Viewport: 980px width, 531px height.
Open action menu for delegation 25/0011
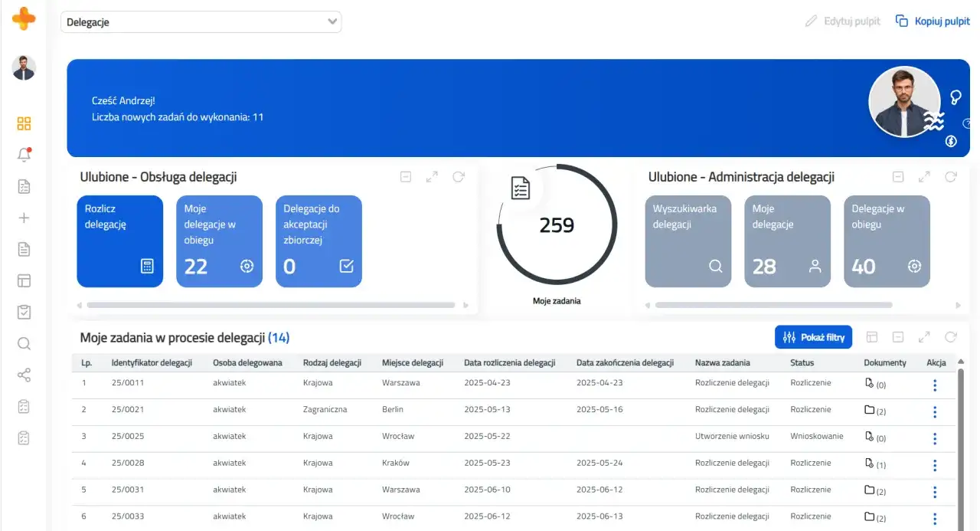[935, 385]
